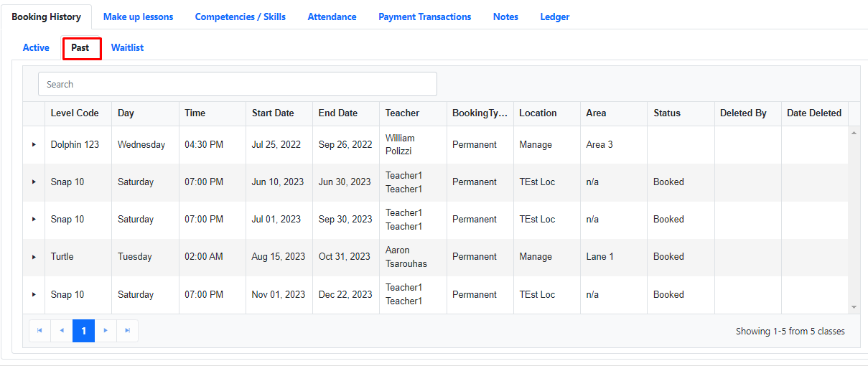868x366 pixels.
Task: Go to next page arrow icon
Action: coord(106,331)
